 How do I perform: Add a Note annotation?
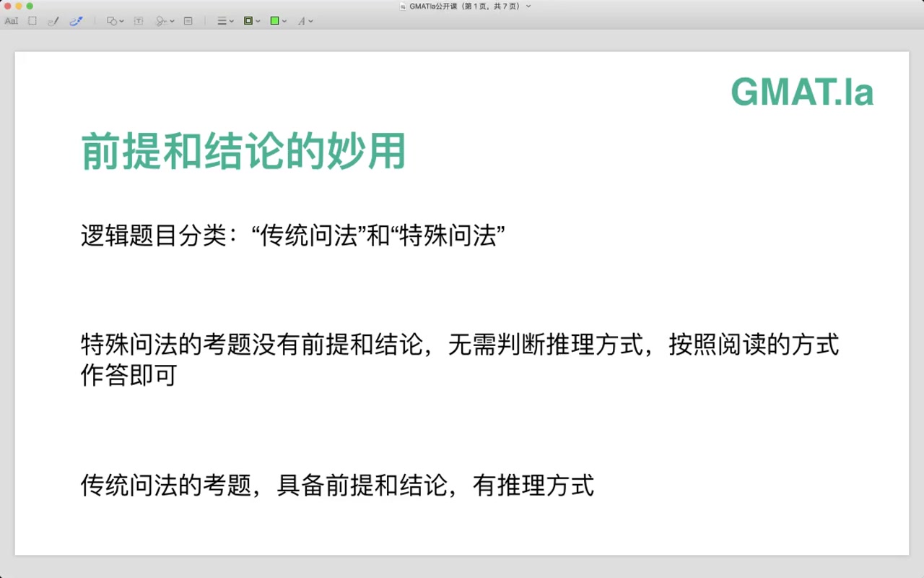(x=188, y=21)
